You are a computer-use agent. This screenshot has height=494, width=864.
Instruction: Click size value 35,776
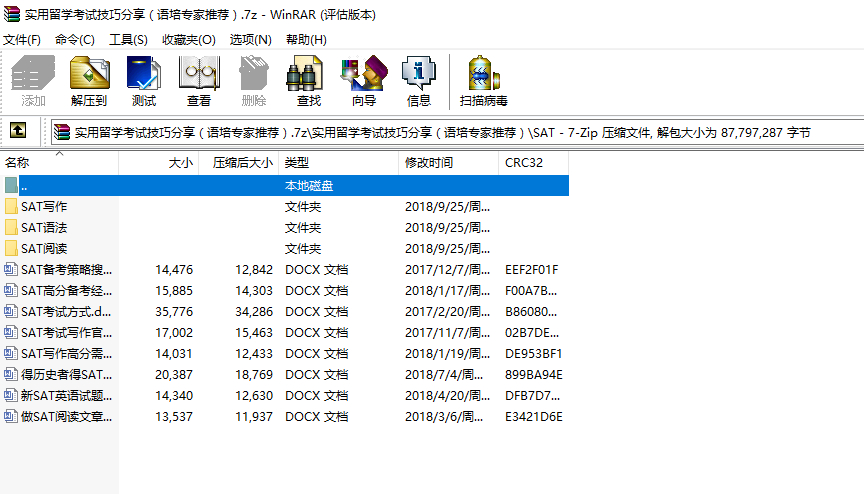point(174,311)
